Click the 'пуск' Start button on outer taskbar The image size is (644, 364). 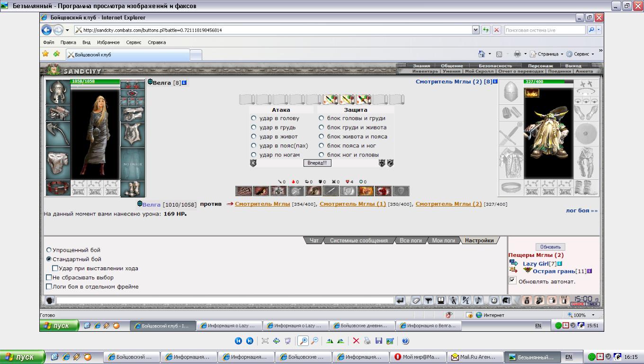[22, 357]
